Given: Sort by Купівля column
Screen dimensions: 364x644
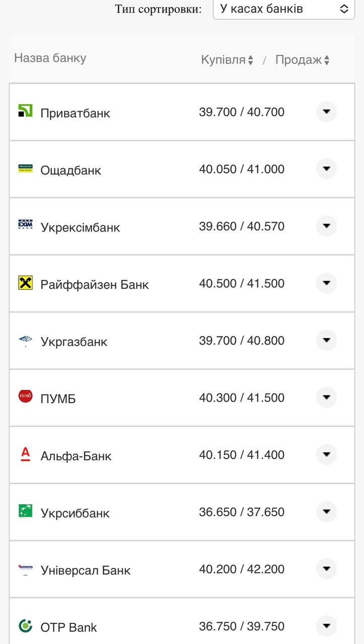Looking at the screenshot, I should pos(227,60).
